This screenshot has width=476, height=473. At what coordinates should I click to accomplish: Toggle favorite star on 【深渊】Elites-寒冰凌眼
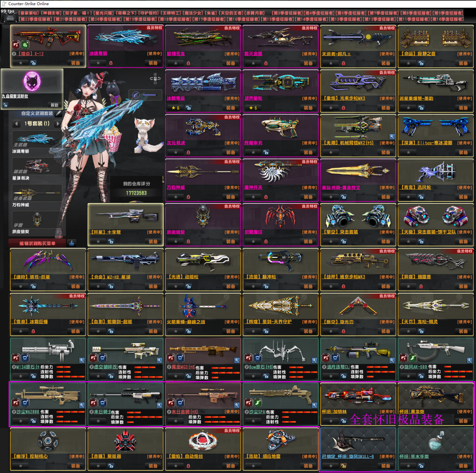[x=408, y=152]
